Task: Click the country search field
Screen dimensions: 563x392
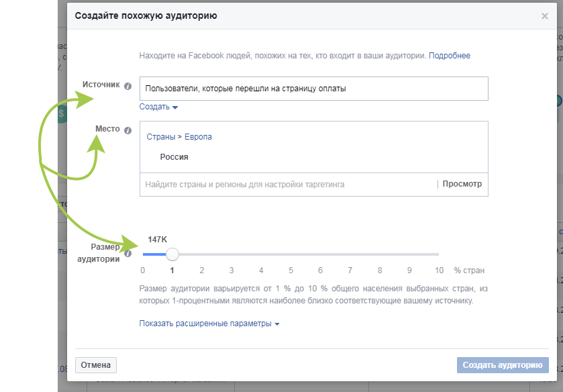Action: [287, 184]
